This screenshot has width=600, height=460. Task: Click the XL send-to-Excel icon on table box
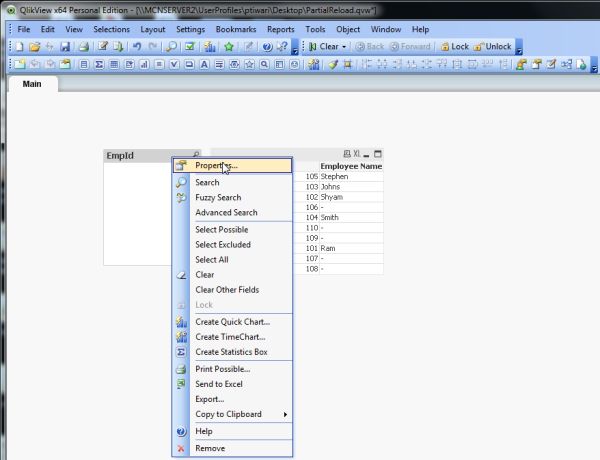pos(356,154)
